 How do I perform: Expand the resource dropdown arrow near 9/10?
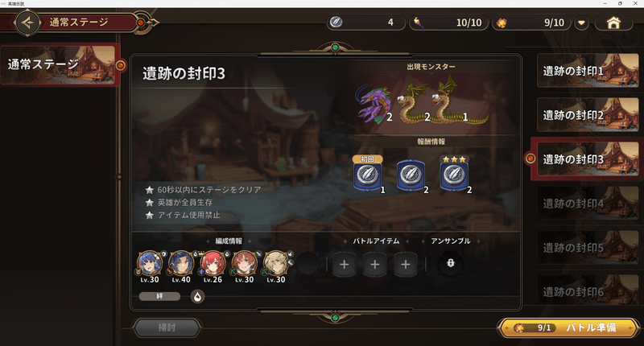pyautogui.click(x=581, y=23)
